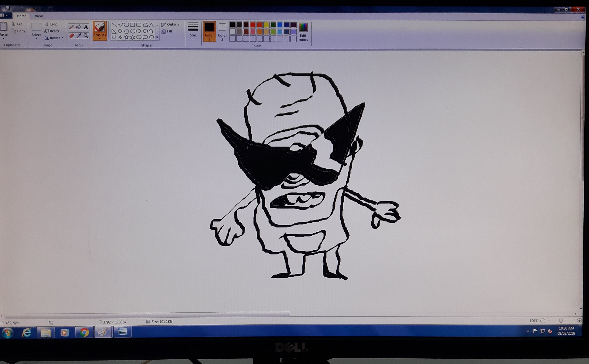The width and height of the screenshot is (589, 364).
Task: Pick the Polygon shape
Action: (x=145, y=25)
